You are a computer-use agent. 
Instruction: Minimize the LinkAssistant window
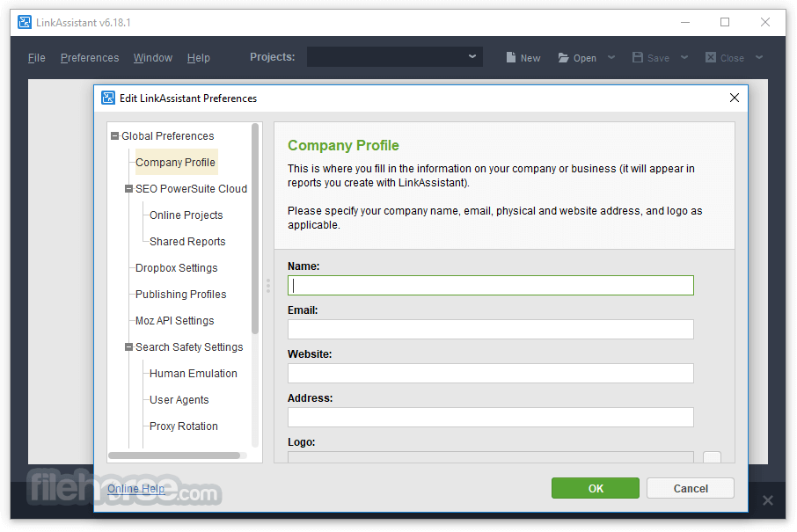685,22
